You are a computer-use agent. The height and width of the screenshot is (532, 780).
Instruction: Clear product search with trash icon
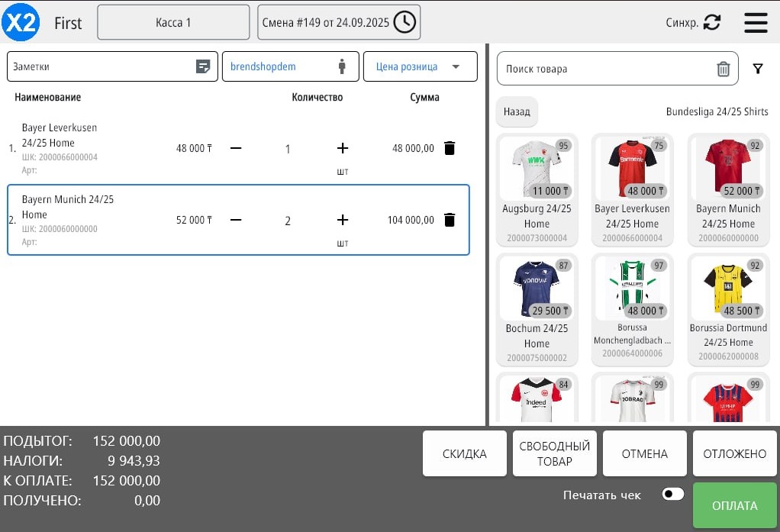(x=723, y=69)
